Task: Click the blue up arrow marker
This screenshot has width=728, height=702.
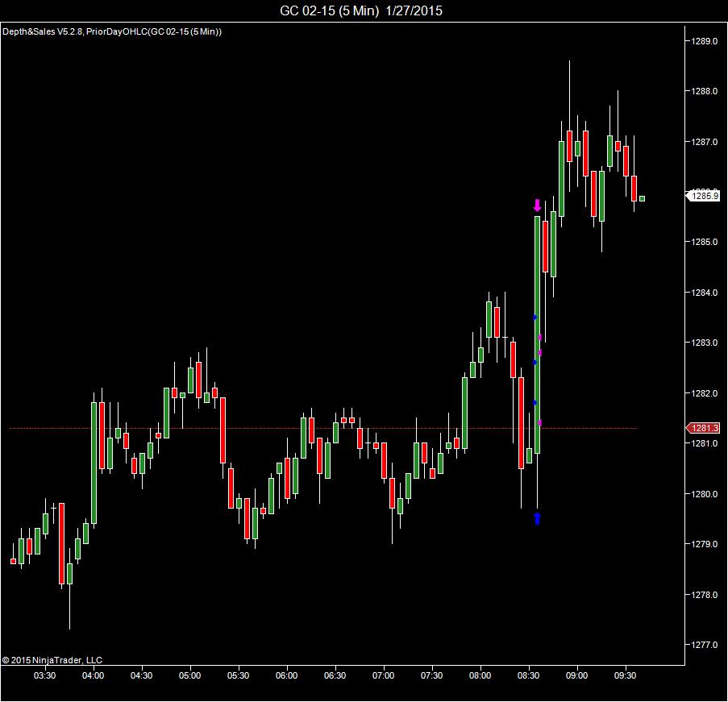Action: [x=537, y=518]
